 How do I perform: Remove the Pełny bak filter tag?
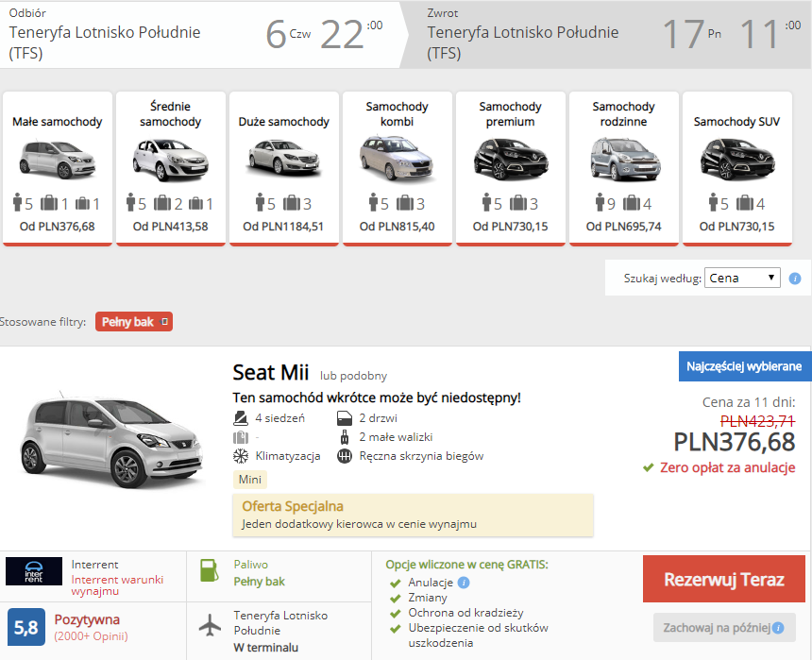164,322
